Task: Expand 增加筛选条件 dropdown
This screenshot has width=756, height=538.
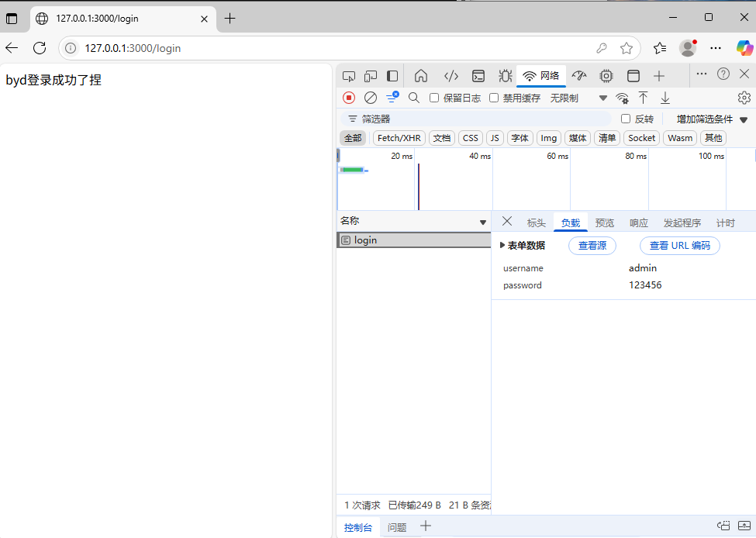Action: [x=712, y=119]
